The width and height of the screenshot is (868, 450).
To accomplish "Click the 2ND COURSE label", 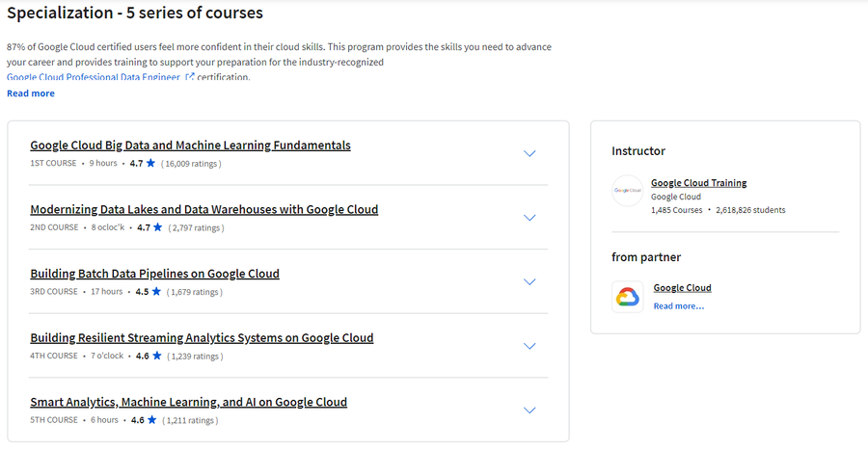I will pos(54,227).
